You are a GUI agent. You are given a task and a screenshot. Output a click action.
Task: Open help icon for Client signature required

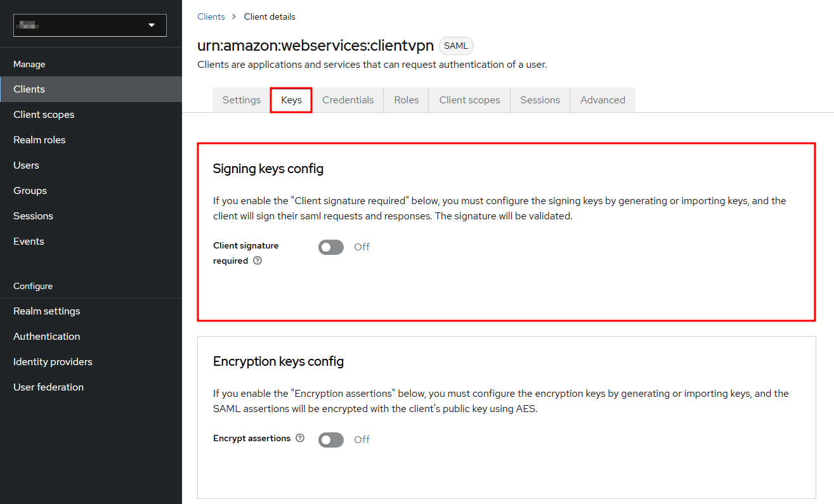click(257, 261)
